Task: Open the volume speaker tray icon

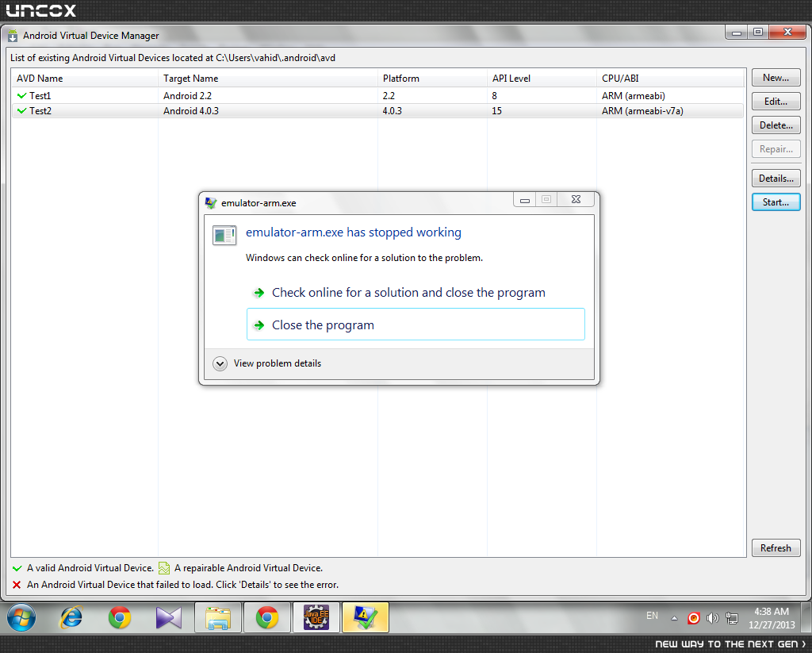Action: pos(713,618)
